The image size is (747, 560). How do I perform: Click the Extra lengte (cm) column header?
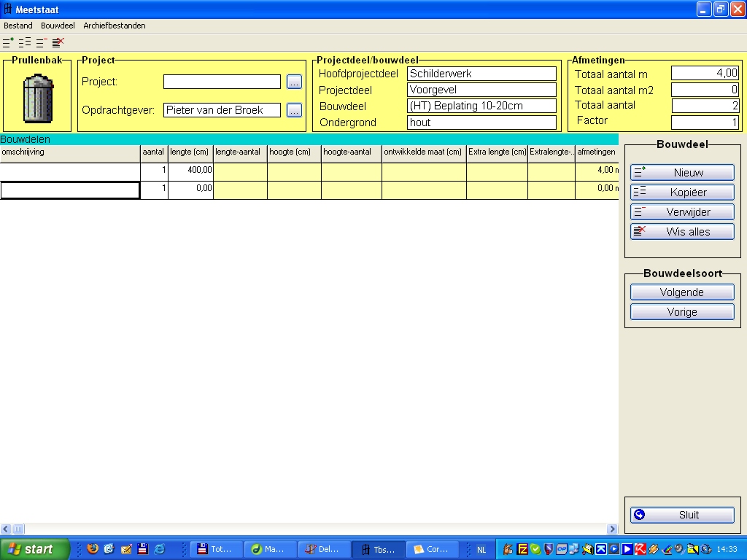[x=497, y=154]
